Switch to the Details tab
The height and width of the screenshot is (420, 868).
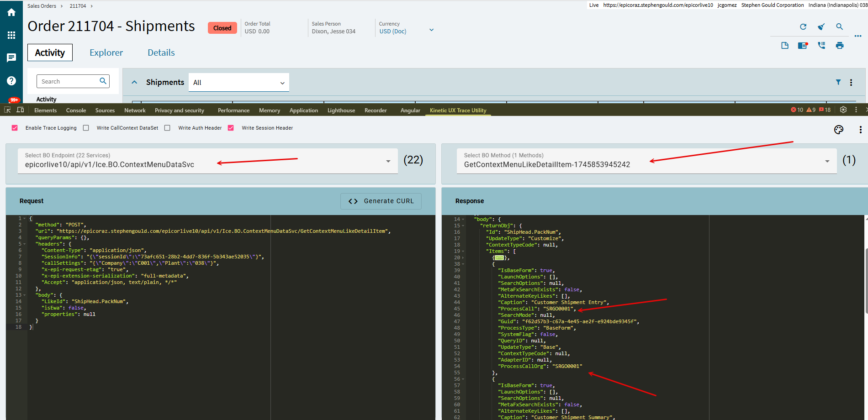[161, 52]
